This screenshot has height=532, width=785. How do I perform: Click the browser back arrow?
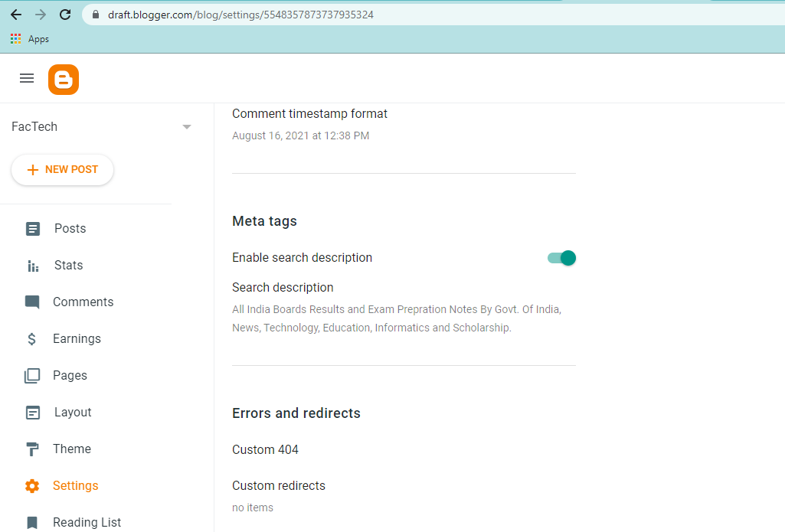(16, 15)
